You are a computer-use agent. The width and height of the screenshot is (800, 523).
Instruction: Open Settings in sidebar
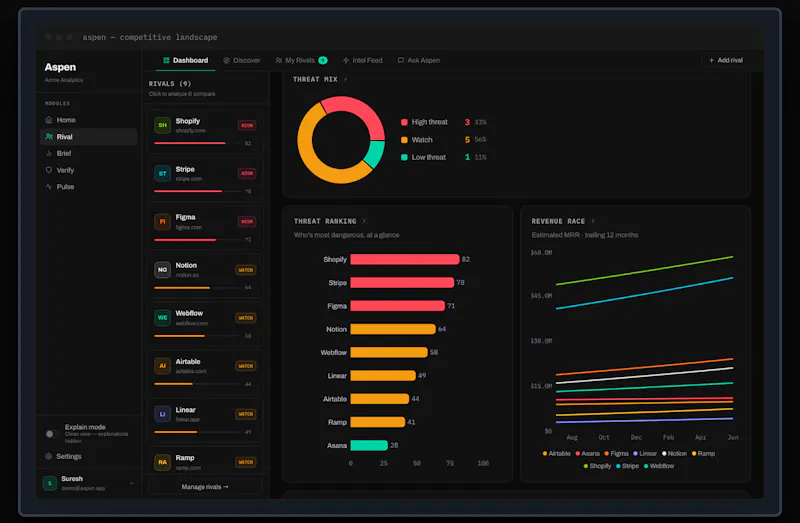(63, 456)
